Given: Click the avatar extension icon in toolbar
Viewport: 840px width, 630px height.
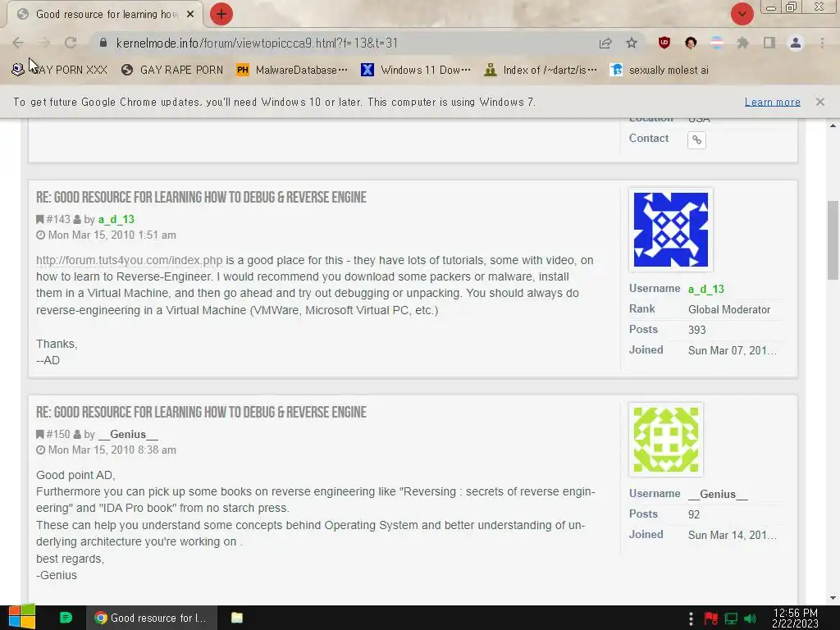Looking at the screenshot, I should (x=691, y=43).
